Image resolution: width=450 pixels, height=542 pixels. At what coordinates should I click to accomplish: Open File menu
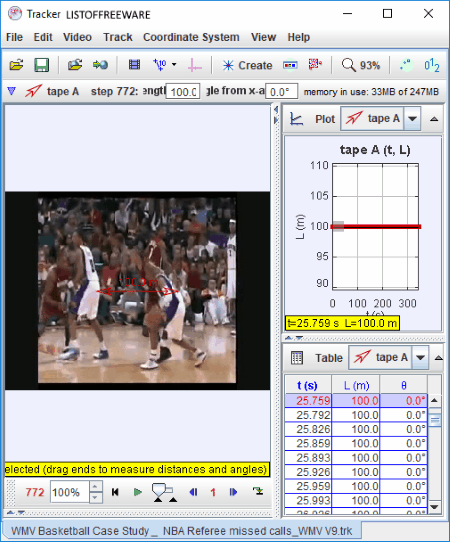[15, 37]
